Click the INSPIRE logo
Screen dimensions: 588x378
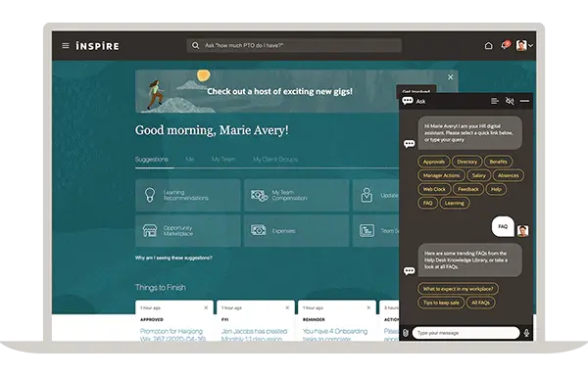(97, 46)
